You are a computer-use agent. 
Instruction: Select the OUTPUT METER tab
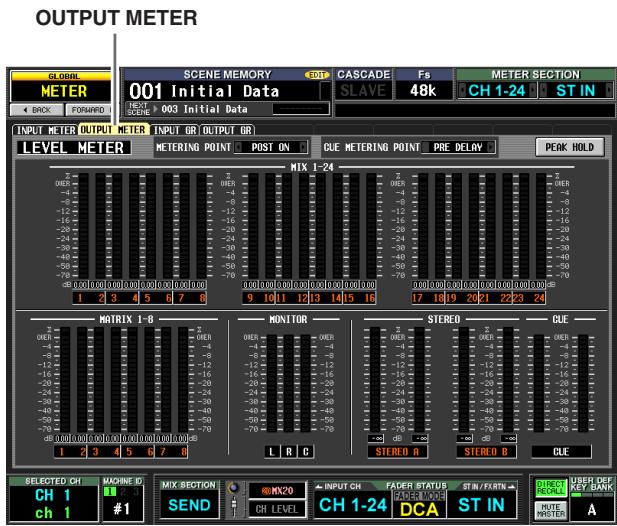point(113,130)
